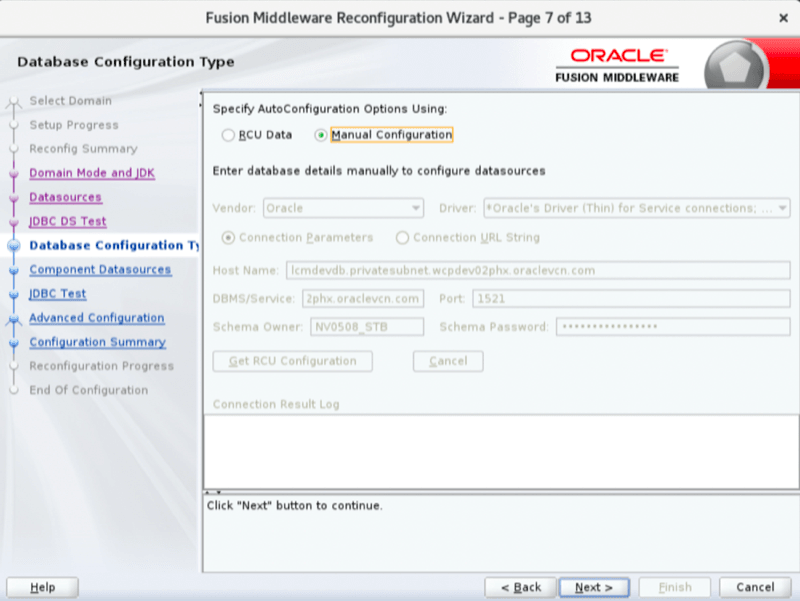The width and height of the screenshot is (800, 601).
Task: Open the Advanced Configuration step
Action: coord(97,318)
